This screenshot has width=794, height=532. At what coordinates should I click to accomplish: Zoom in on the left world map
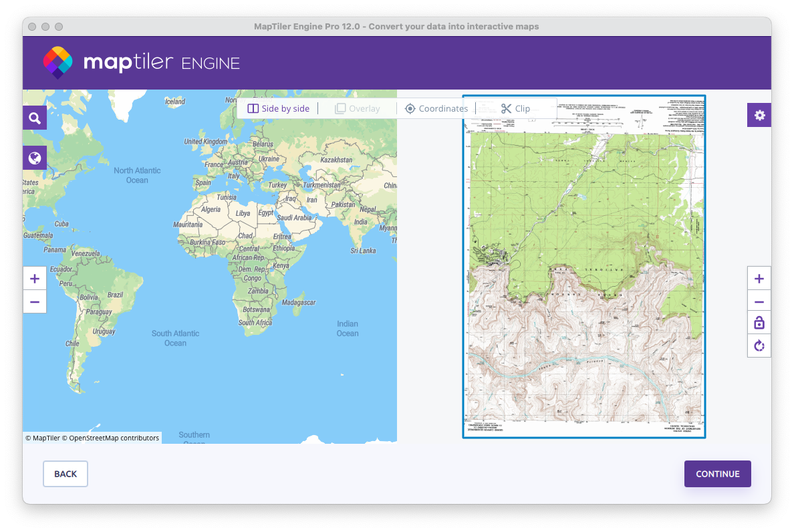tap(35, 279)
